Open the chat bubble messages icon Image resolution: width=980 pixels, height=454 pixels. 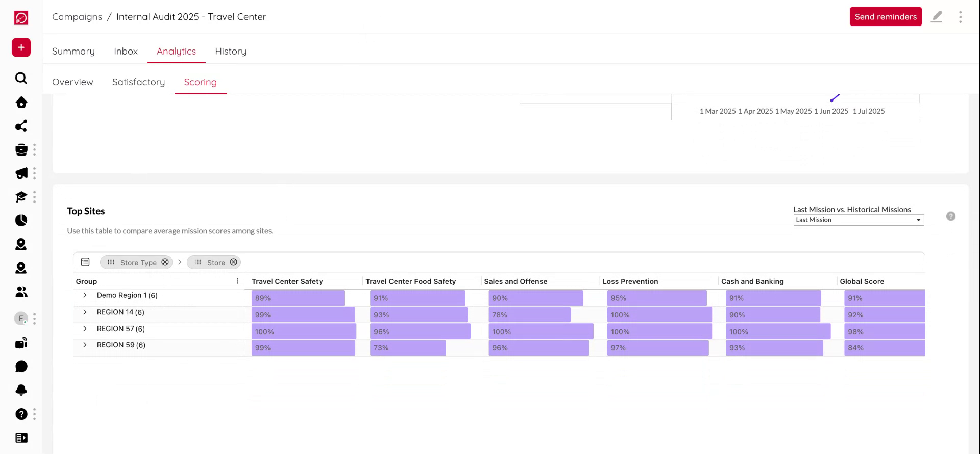[x=21, y=367]
